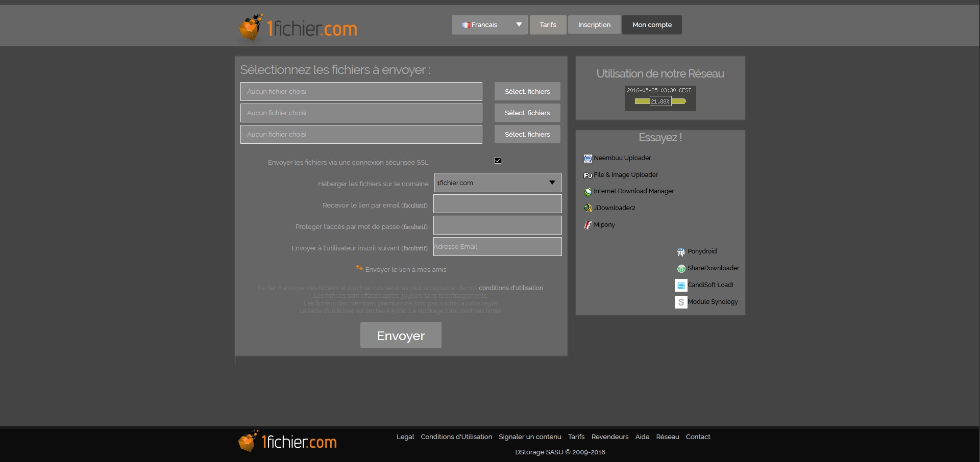Click the Ponydroid icon
This screenshot has width=980, height=462.
[681, 252]
